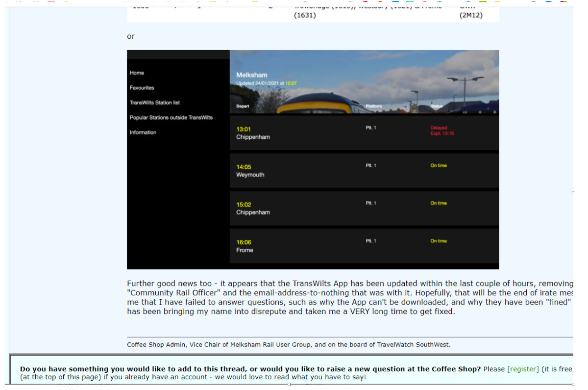The width and height of the screenshot is (588, 390).
Task: Click On time status for Frome train
Action: click(x=439, y=241)
